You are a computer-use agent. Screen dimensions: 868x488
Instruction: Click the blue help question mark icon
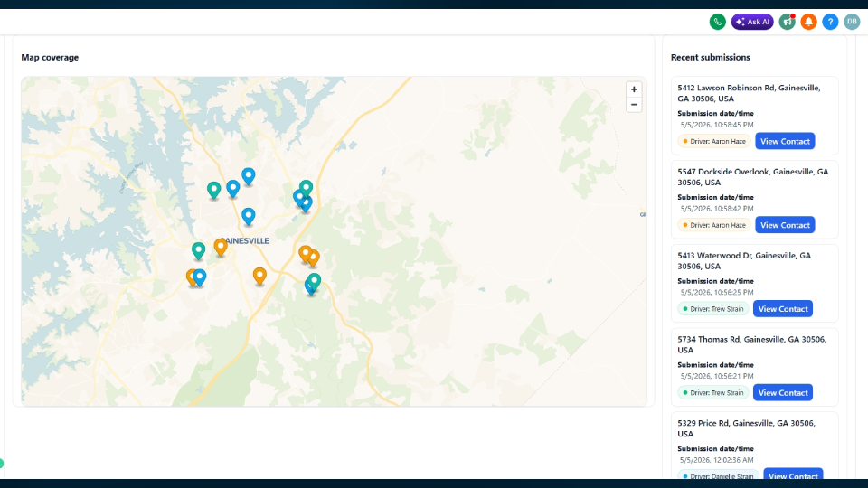click(x=830, y=22)
